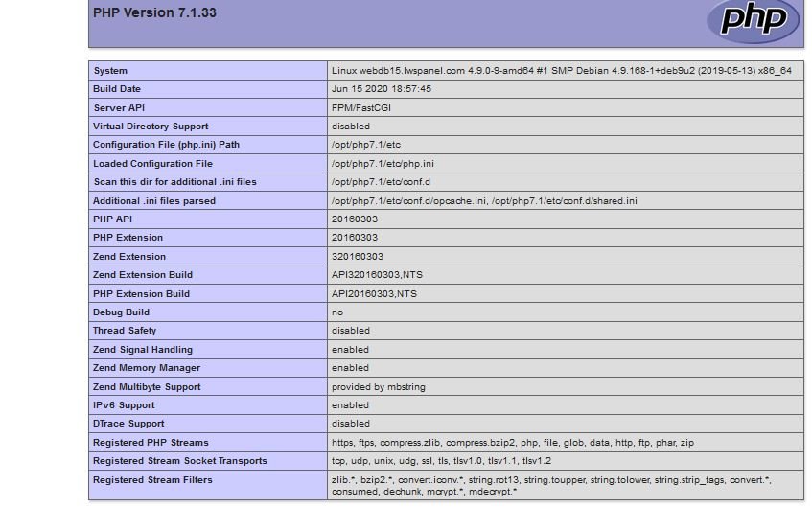This screenshot has width=812, height=508.
Task: Click the 'Debug Build' label
Action: (x=121, y=312)
